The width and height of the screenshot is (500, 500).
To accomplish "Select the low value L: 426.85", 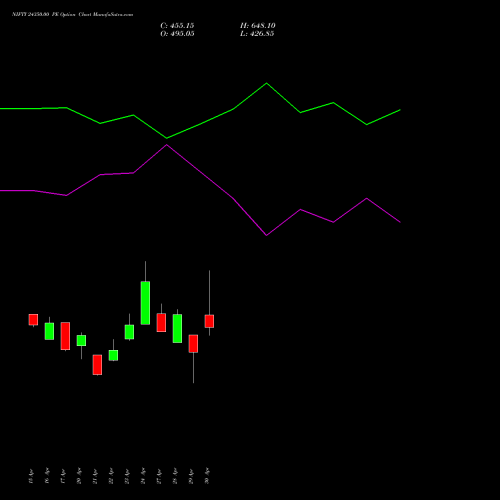I will tap(257, 34).
